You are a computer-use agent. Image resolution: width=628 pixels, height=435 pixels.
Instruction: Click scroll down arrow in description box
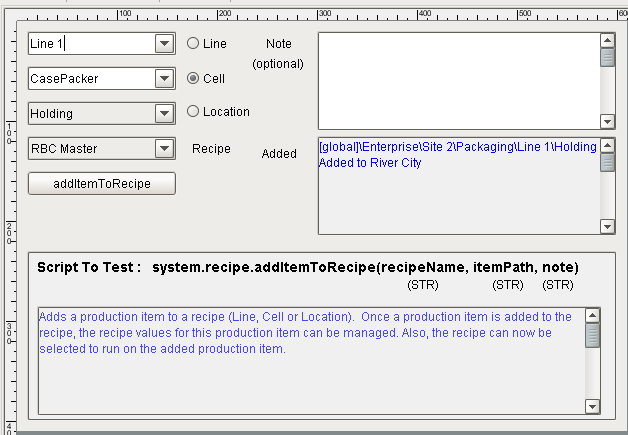tap(593, 406)
